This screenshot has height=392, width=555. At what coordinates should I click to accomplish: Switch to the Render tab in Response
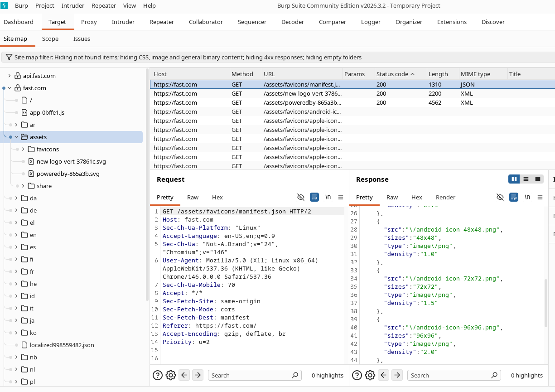tap(446, 197)
